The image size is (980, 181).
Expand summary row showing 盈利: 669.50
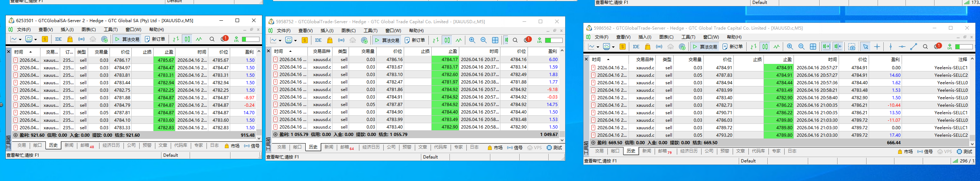593,143
